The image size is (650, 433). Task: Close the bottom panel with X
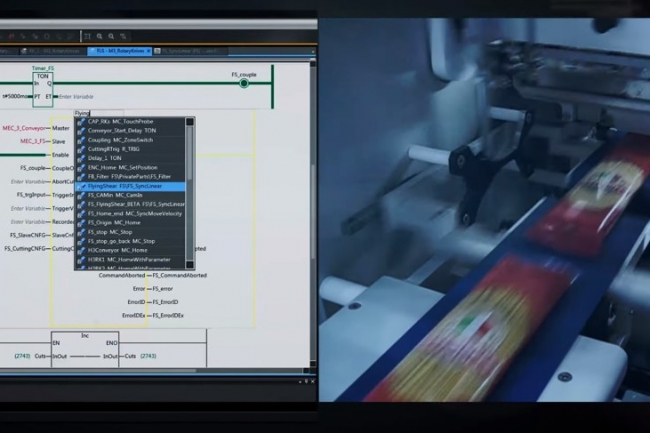[313, 381]
